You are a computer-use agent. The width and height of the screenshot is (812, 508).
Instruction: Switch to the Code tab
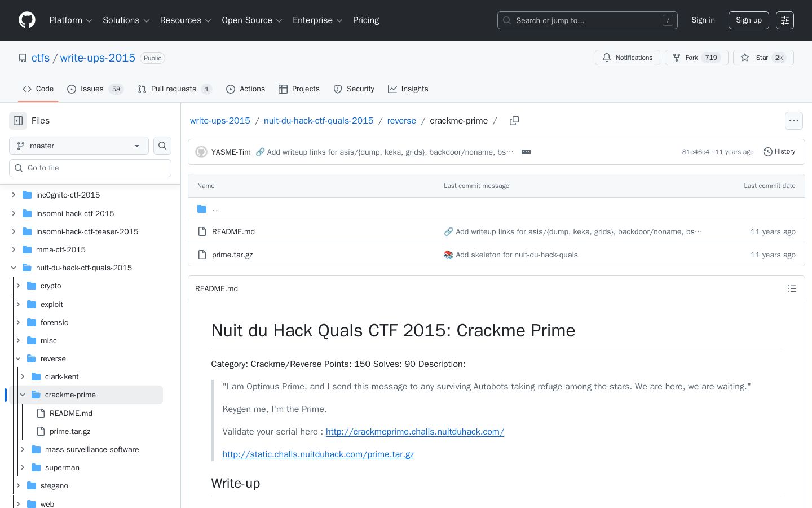click(x=38, y=89)
